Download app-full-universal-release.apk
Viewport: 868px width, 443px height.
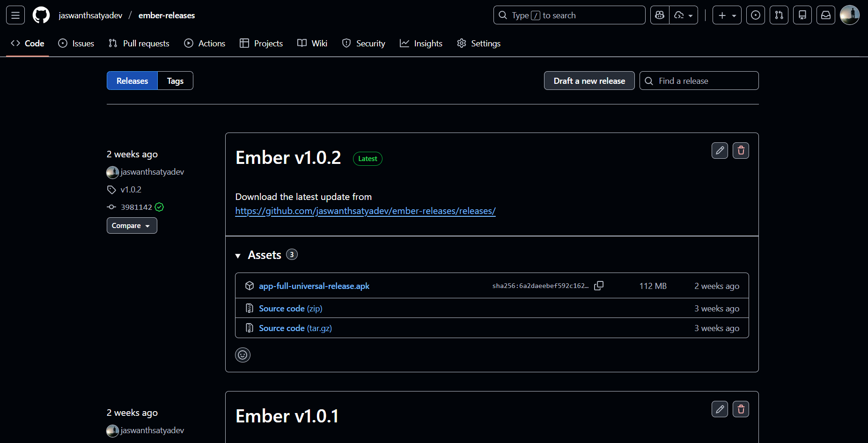[314, 286]
